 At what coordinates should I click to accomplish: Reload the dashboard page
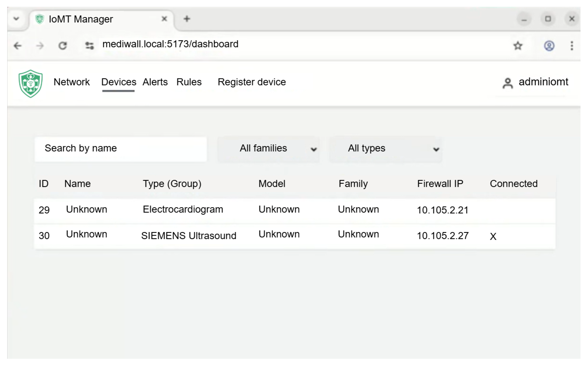(62, 46)
